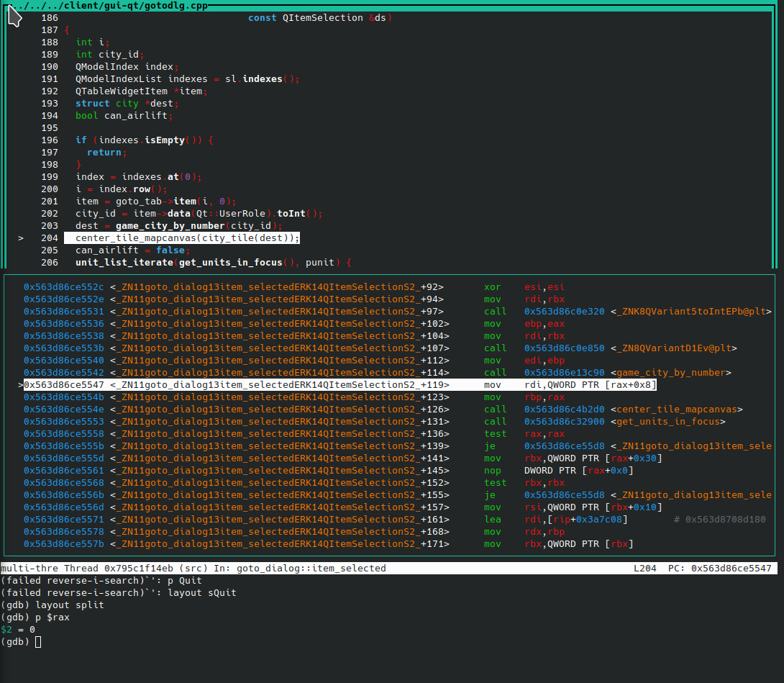
Task: Click the execution marker arrow beside line 204
Action: pyautogui.click(x=20, y=238)
